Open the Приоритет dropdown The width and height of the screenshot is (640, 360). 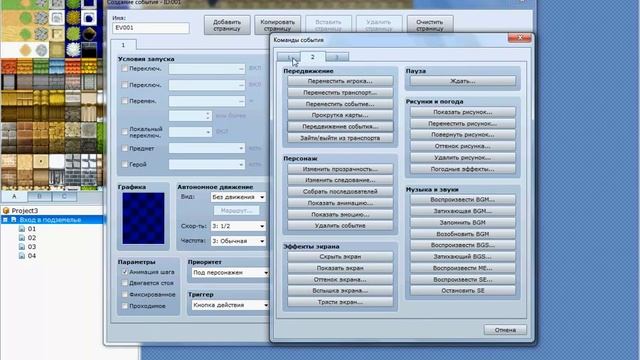coord(230,272)
